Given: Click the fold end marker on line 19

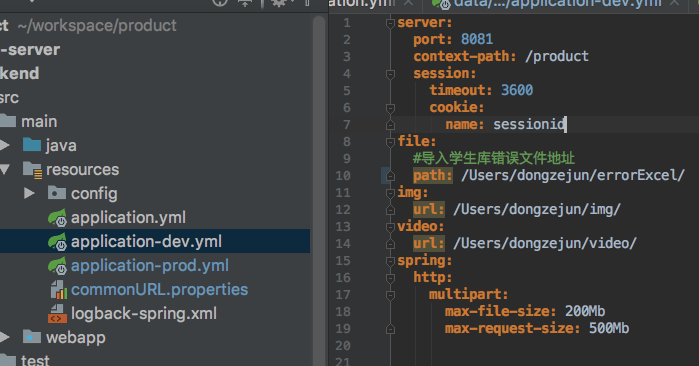Looking at the screenshot, I should (x=390, y=329).
